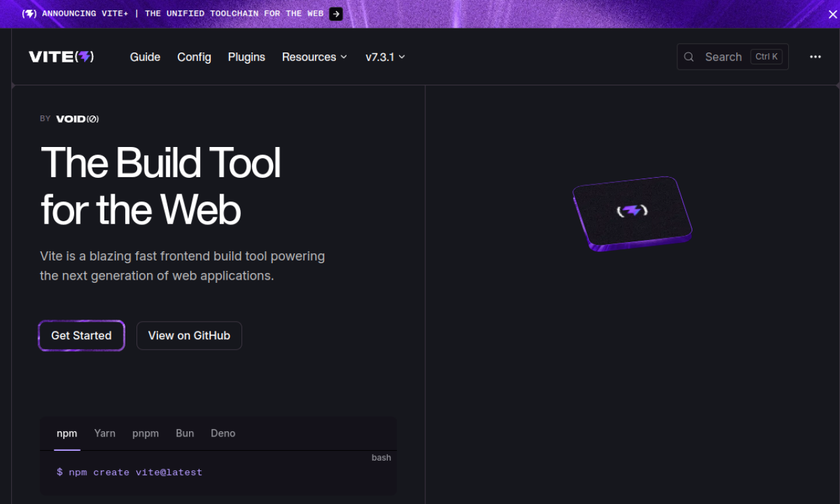Screen dimensions: 840x504
Task: Dismiss the announcement banner with X
Action: pos(832,14)
